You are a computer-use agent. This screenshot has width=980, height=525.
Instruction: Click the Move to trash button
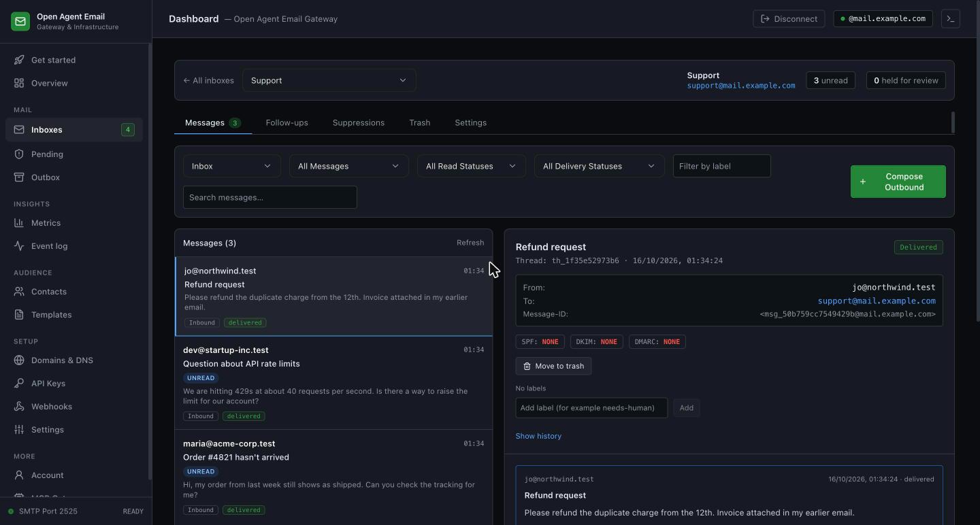[x=553, y=366]
